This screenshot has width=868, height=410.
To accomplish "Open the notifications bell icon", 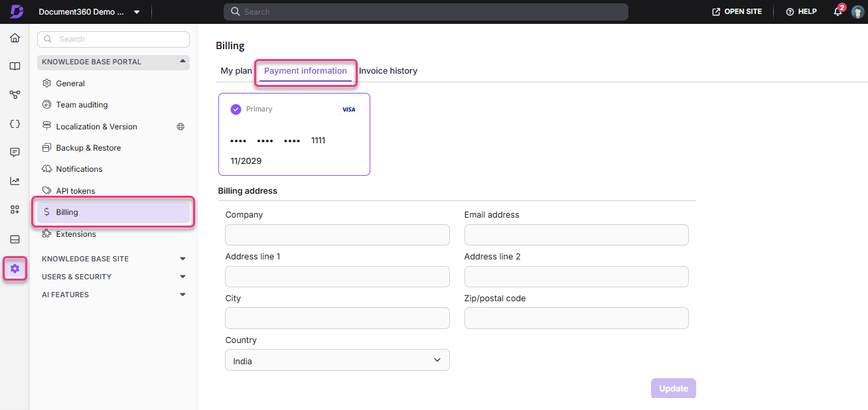I will (x=837, y=12).
